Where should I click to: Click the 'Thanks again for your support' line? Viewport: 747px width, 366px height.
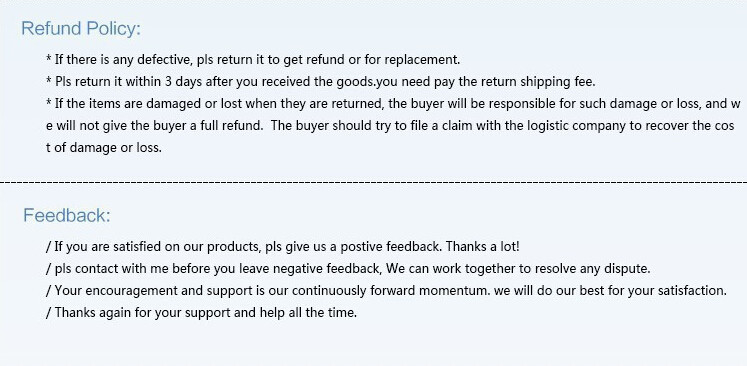(x=202, y=313)
